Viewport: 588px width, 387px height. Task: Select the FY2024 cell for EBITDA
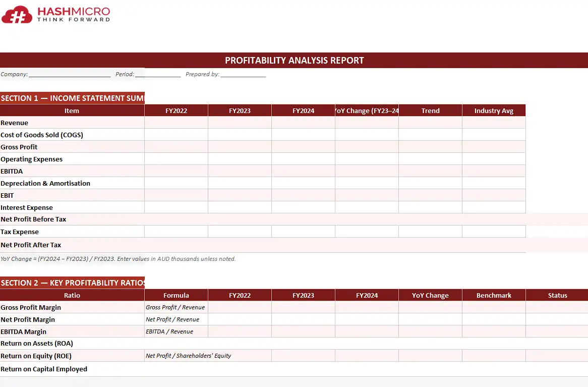coord(303,171)
